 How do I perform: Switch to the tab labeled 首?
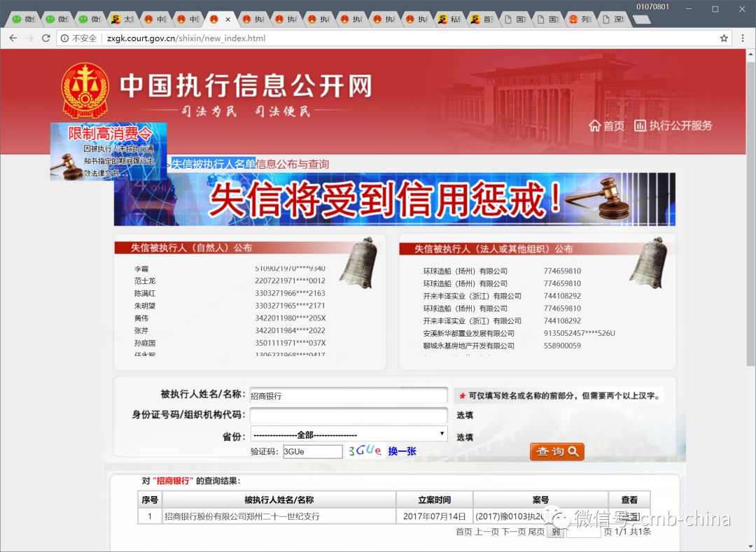482,20
